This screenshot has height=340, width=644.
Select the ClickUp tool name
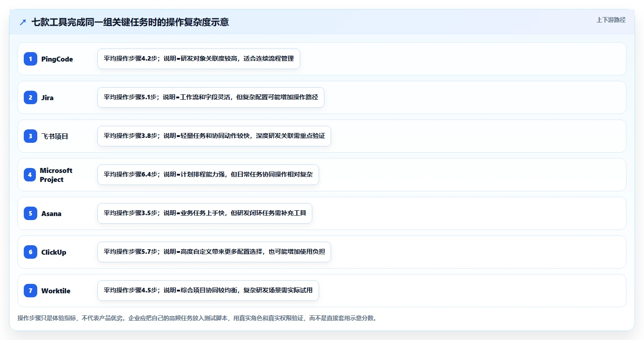tap(54, 252)
